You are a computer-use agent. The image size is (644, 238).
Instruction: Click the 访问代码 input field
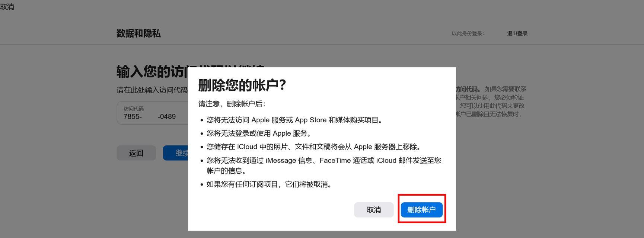pos(152,113)
